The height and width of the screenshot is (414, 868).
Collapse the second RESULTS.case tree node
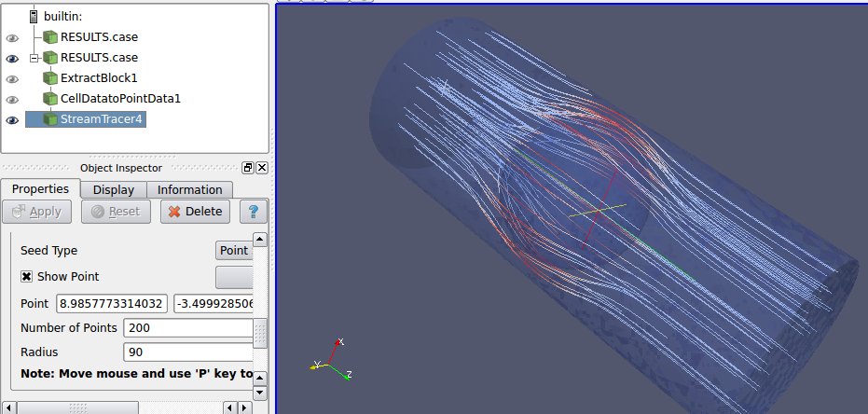(x=34, y=58)
